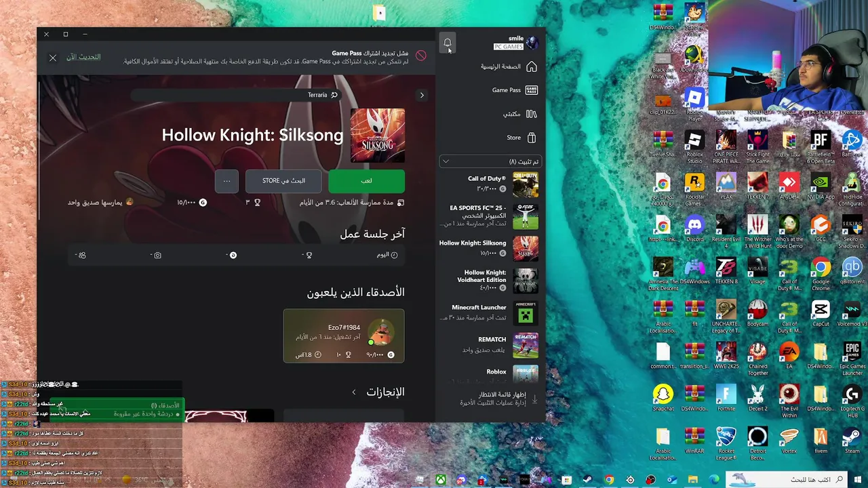Select Hollow Knight: Voidheart Edition in sidebar
This screenshot has width=868, height=488.
point(490,280)
